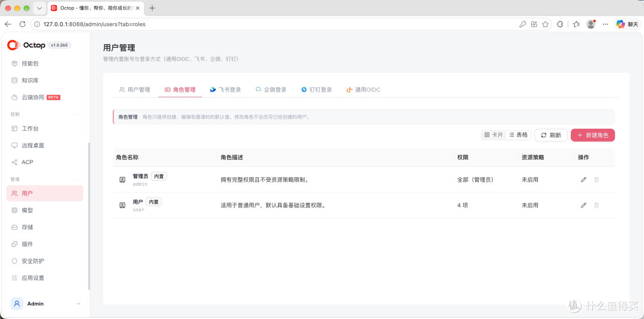Screen dimensions: 644x319
Task: Open a new browser tab
Action: [x=153, y=8]
